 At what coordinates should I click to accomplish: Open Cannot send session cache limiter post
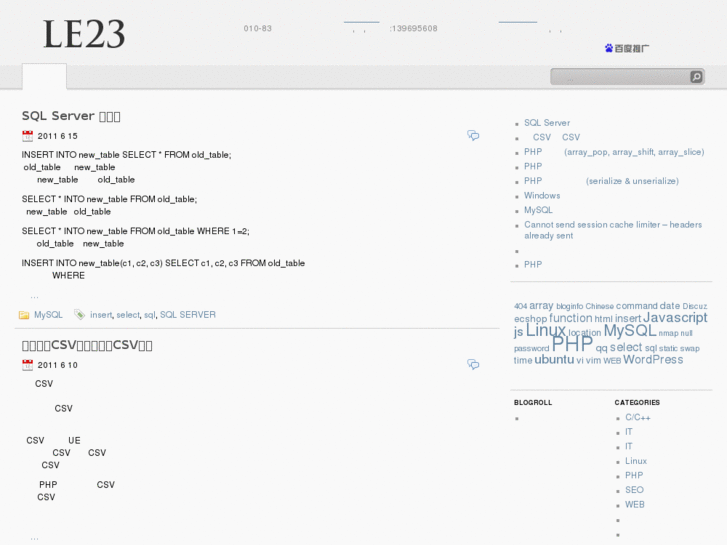[613, 230]
